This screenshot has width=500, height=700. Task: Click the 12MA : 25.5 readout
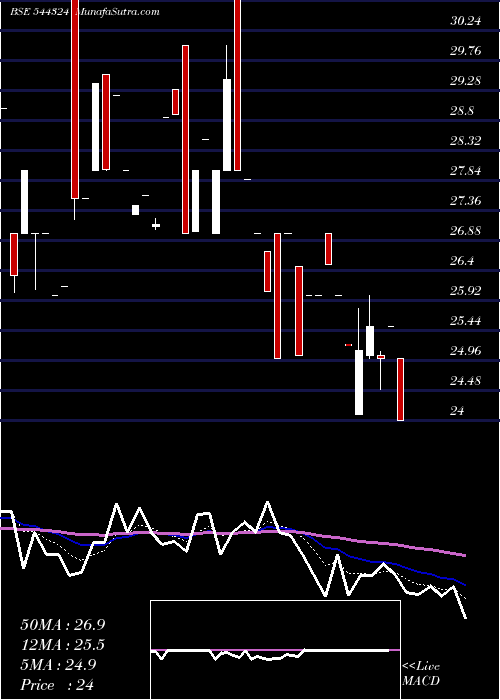click(x=62, y=645)
